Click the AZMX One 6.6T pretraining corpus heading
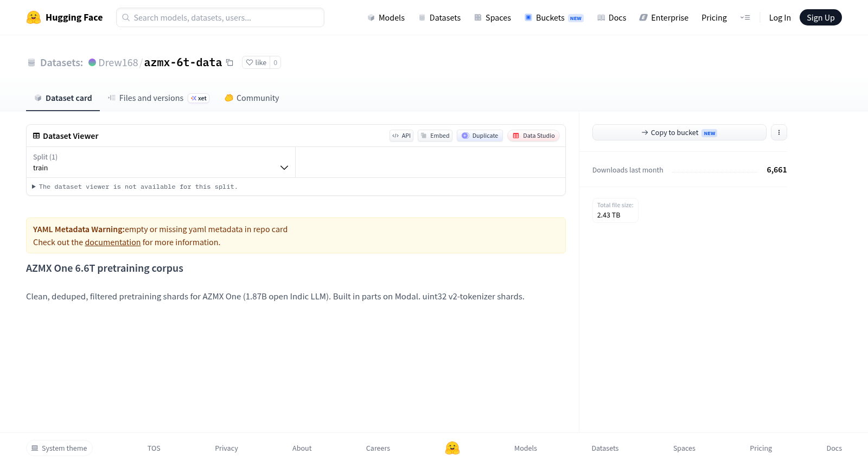Image resolution: width=868 pixels, height=467 pixels. [105, 268]
